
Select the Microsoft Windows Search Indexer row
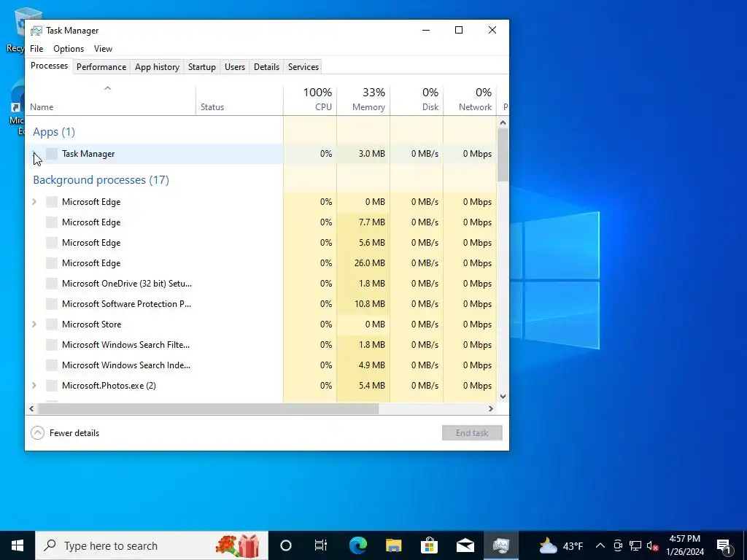point(261,365)
